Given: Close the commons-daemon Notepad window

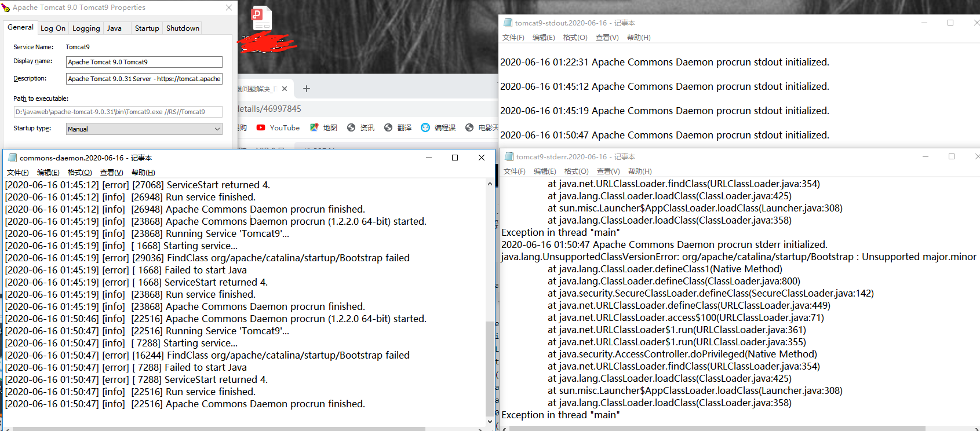Looking at the screenshot, I should 482,158.
